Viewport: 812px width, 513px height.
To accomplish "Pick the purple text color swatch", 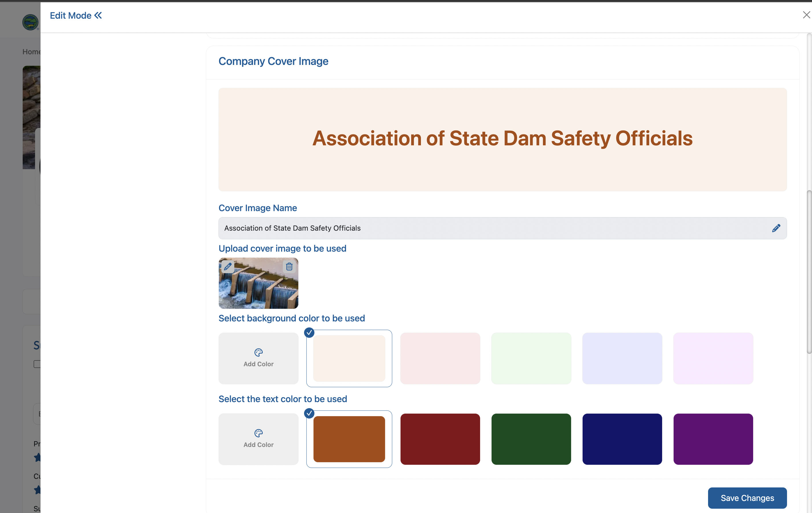I will (713, 439).
